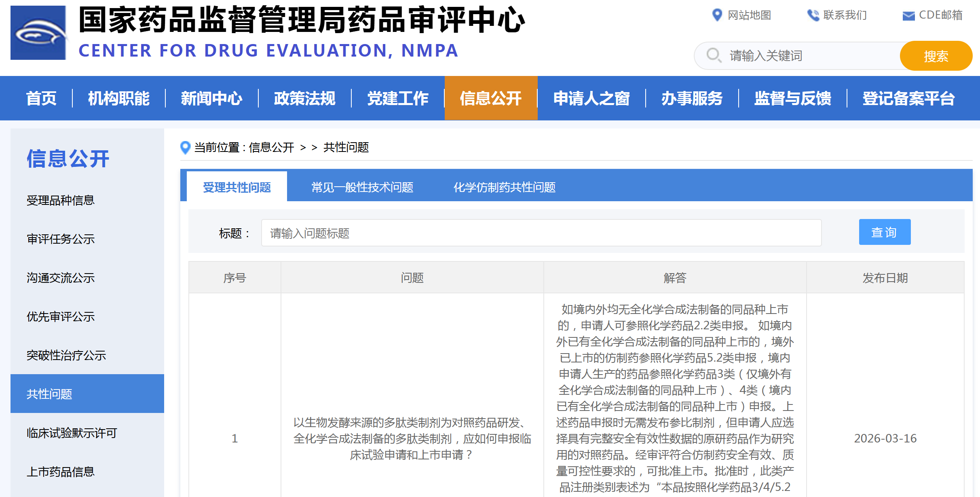Open CDE邮箱 via the envelope icon
Image resolution: width=980 pixels, height=497 pixels.
tap(908, 15)
